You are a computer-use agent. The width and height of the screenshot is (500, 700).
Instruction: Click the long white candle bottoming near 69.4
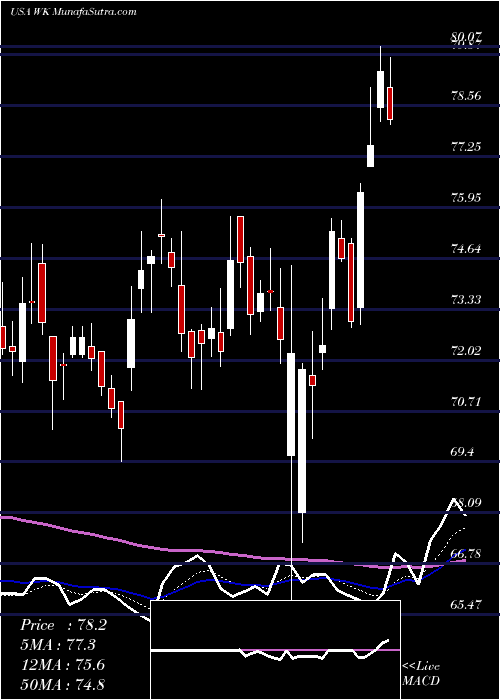click(x=291, y=404)
